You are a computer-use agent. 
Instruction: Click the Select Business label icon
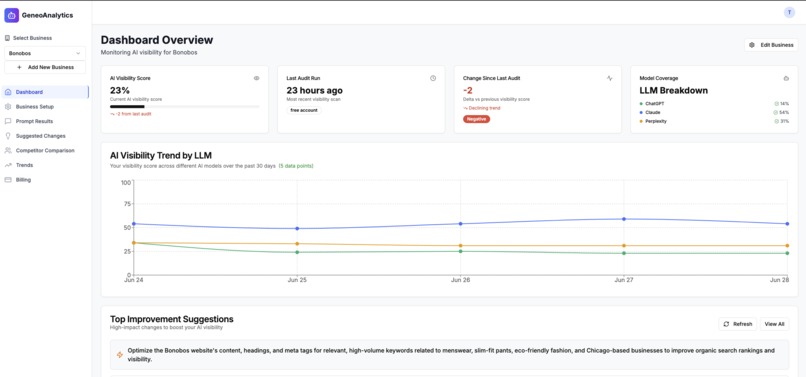click(7, 38)
